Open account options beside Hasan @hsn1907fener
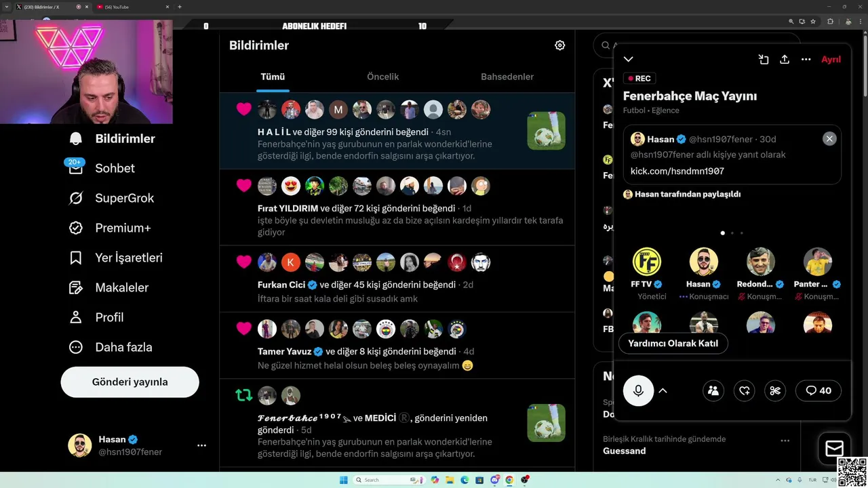Screen dimensions: 868x488 click(x=201, y=445)
